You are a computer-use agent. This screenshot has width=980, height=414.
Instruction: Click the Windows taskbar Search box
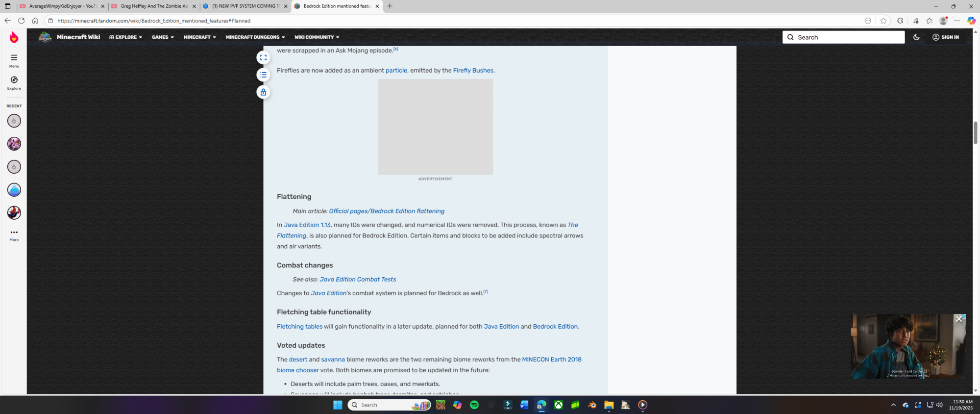pos(389,405)
